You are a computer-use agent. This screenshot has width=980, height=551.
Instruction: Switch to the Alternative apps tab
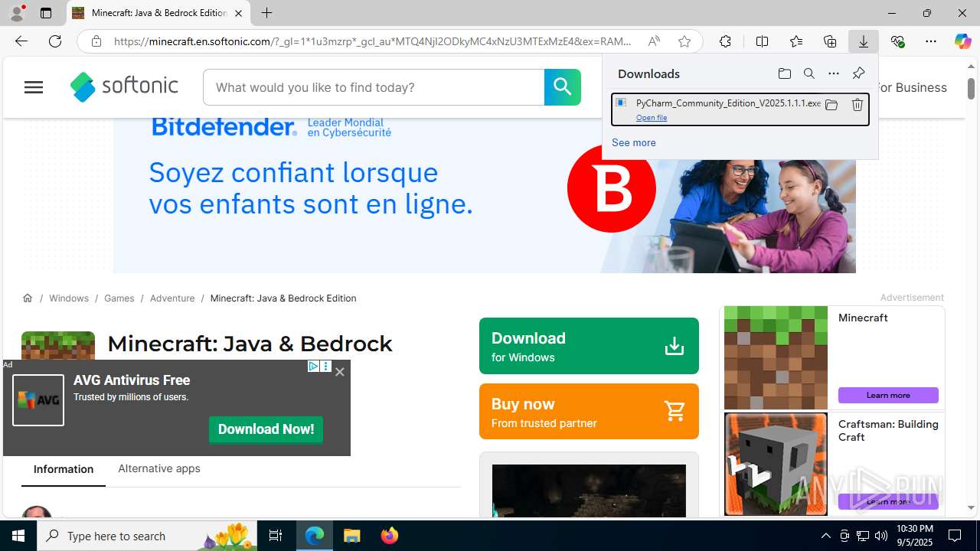(159, 468)
